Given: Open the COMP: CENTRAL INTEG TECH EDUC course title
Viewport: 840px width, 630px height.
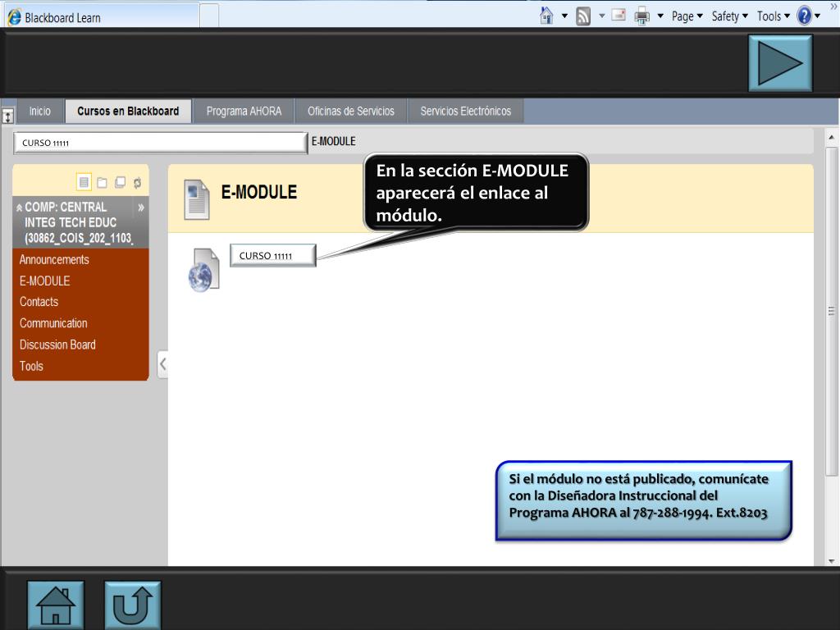Looking at the screenshot, I should (x=78, y=222).
